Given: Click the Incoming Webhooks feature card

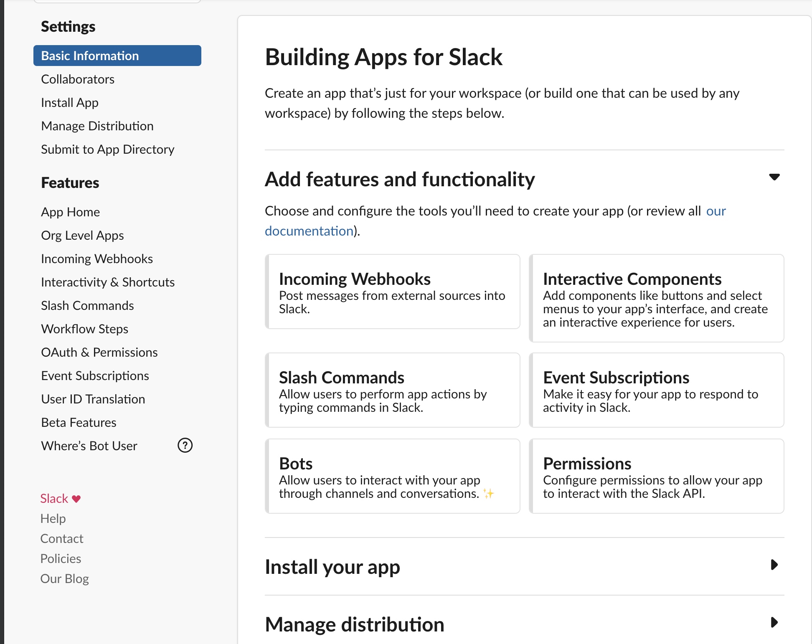Looking at the screenshot, I should [393, 292].
